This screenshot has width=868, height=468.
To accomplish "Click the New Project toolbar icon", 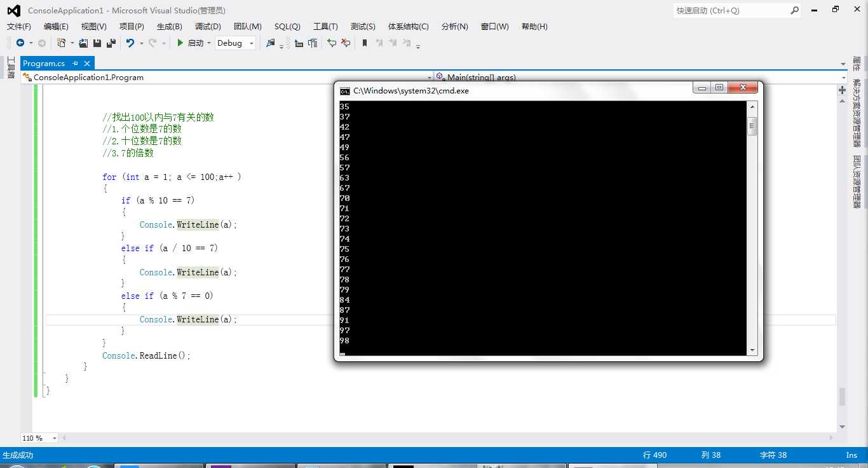I will point(62,43).
